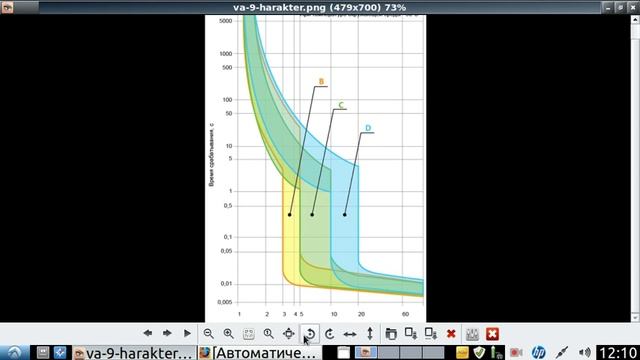The image size is (640, 360).
Task: Rotate image counterclockwise
Action: click(x=310, y=333)
